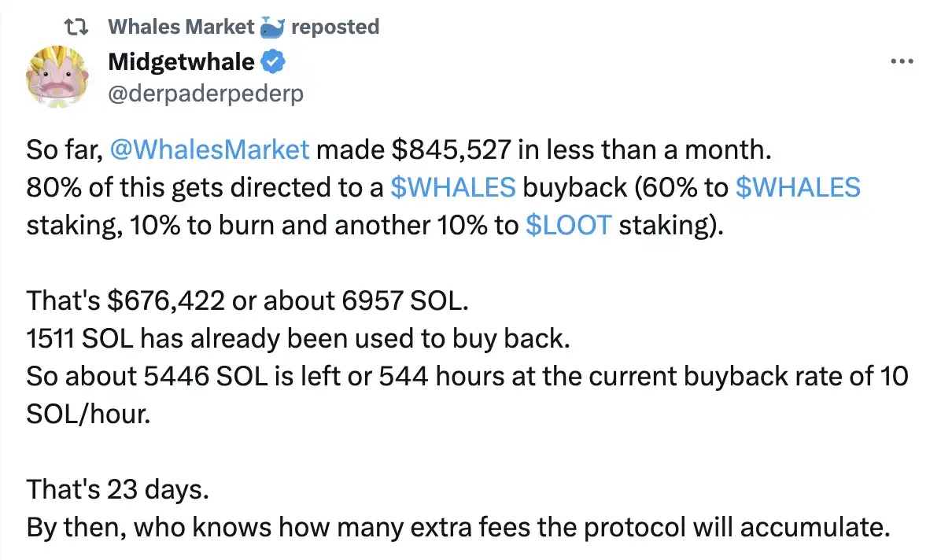The image size is (941, 560).
Task: Click the whale emoji beside Whales Market
Action: point(271,28)
